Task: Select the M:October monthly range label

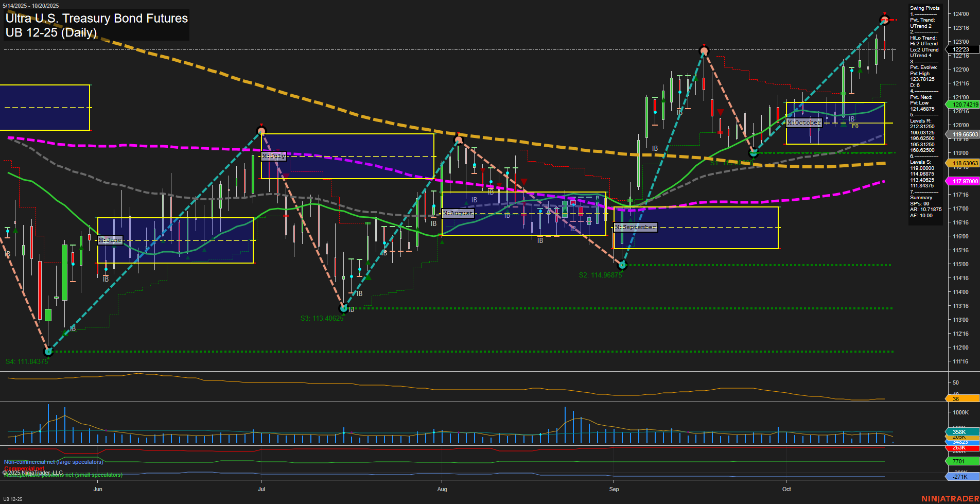Action: point(803,123)
